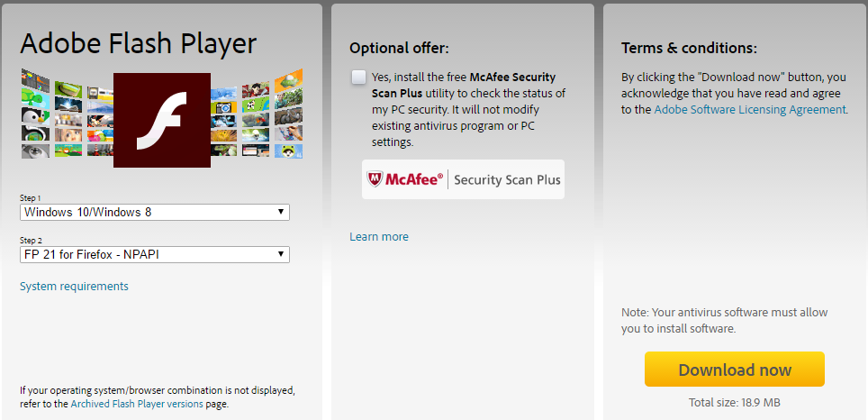The image size is (868, 420).
Task: Click the Adobe Flash Player heading
Action: tap(138, 43)
